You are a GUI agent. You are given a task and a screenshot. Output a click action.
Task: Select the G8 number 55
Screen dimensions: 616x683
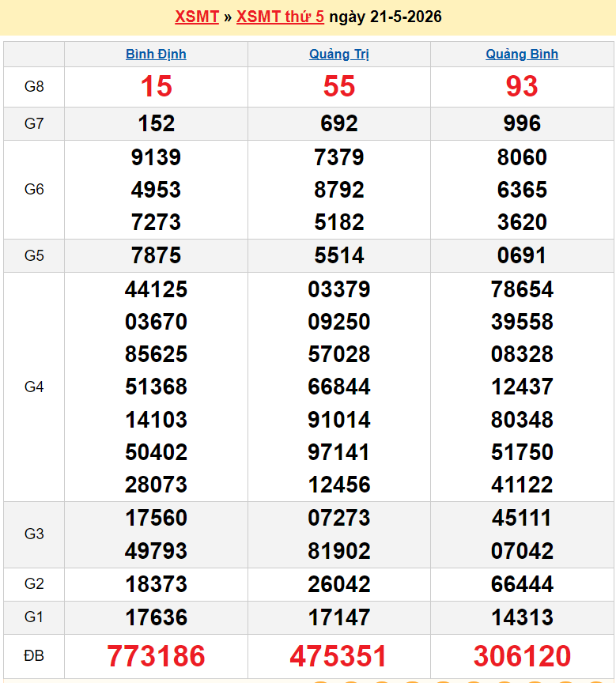coord(339,86)
